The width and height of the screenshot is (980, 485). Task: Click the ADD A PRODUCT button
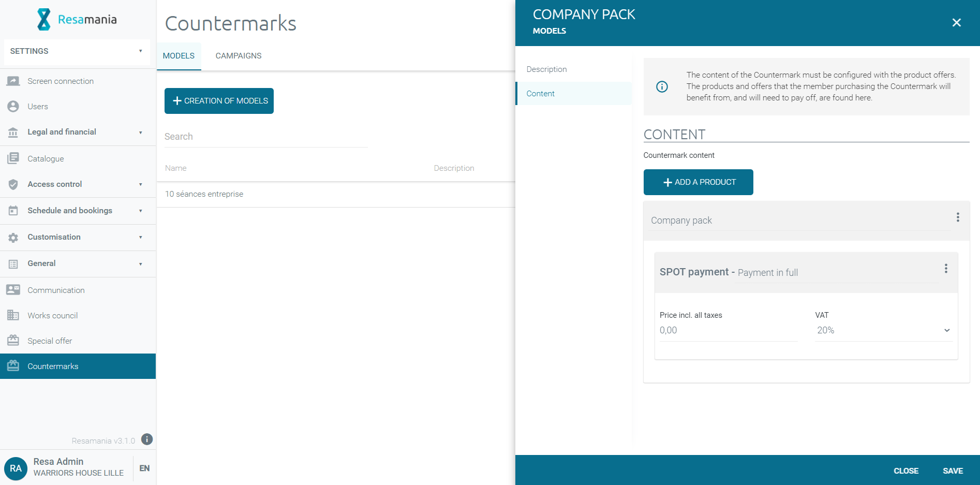click(x=698, y=182)
